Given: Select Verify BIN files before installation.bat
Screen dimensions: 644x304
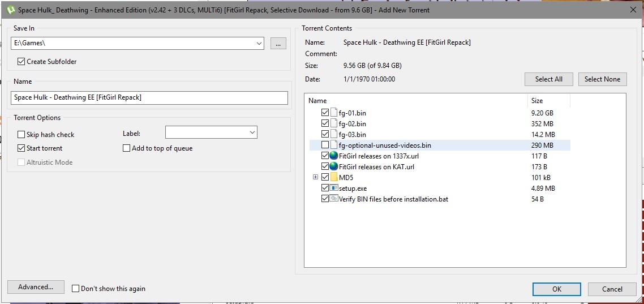Looking at the screenshot, I should 393,199.
